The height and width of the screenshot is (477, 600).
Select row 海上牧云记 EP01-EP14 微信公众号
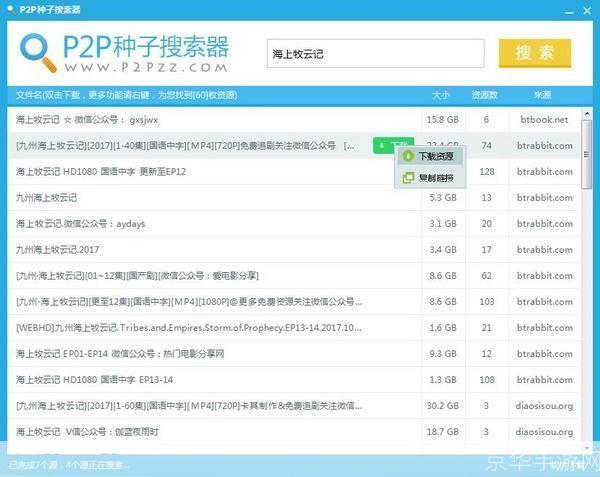pyautogui.click(x=294, y=354)
